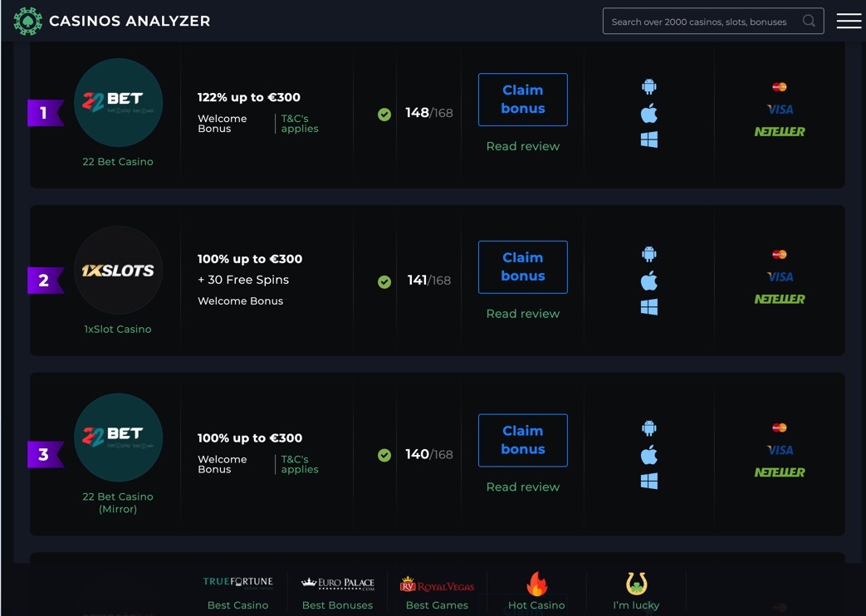Click the search magnifier icon
The image size is (866, 616).
(809, 21)
